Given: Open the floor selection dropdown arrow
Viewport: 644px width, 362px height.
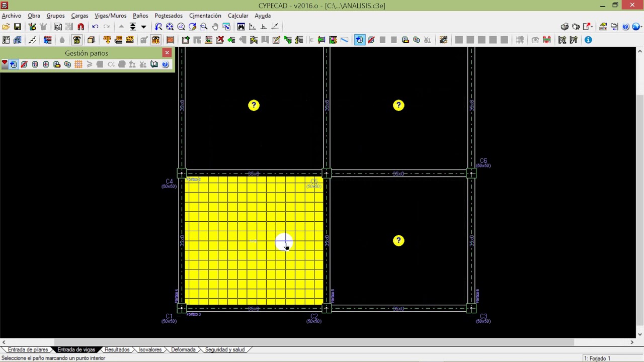Looking at the screenshot, I should coord(143,27).
